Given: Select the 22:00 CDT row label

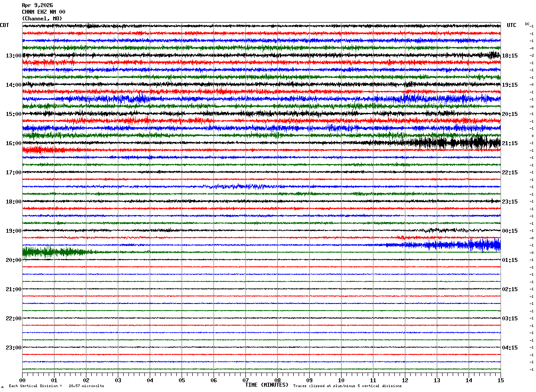Looking at the screenshot, I should point(14,319).
